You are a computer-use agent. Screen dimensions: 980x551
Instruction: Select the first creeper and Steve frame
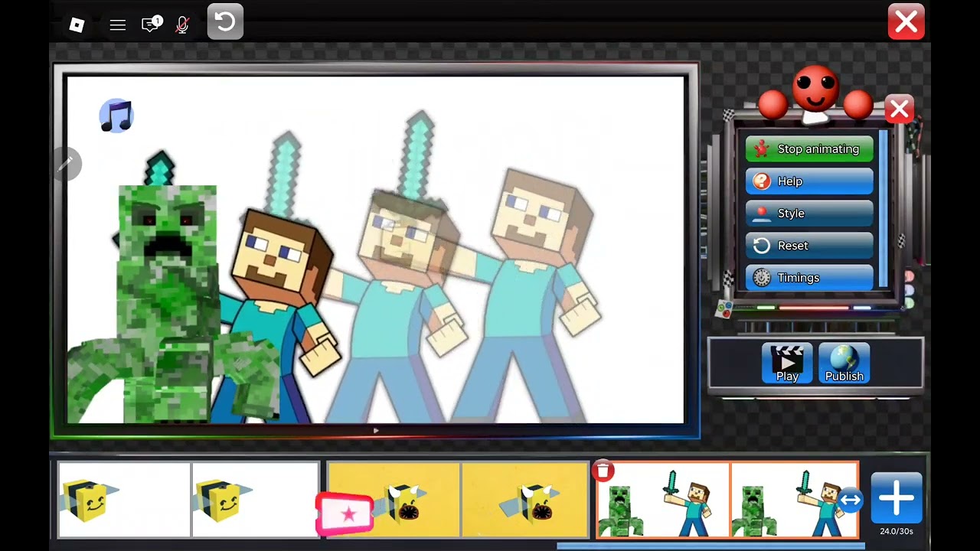tap(663, 500)
